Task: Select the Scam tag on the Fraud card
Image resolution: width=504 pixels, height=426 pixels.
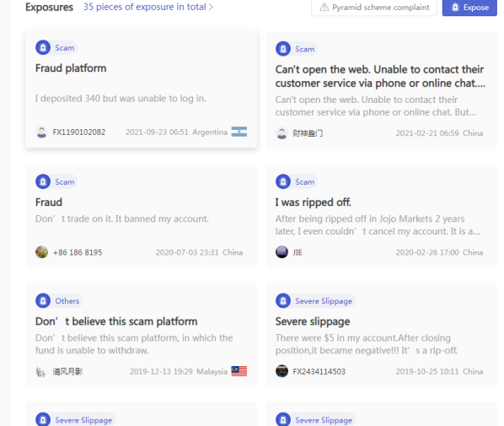Action: coord(65,182)
